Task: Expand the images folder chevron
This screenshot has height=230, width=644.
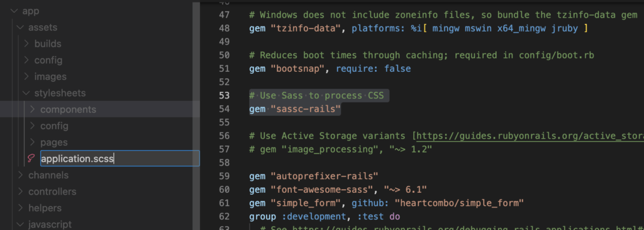Action: [26, 76]
